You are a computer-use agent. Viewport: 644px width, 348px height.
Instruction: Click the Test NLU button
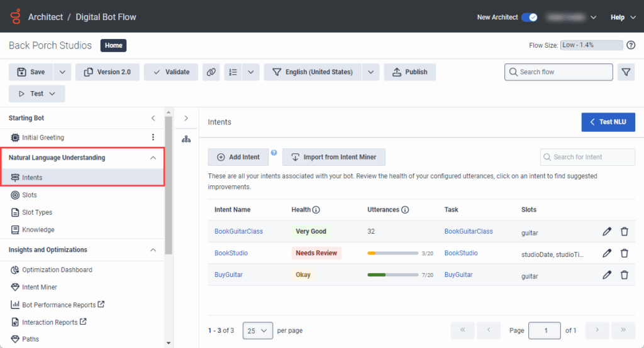[x=608, y=122]
